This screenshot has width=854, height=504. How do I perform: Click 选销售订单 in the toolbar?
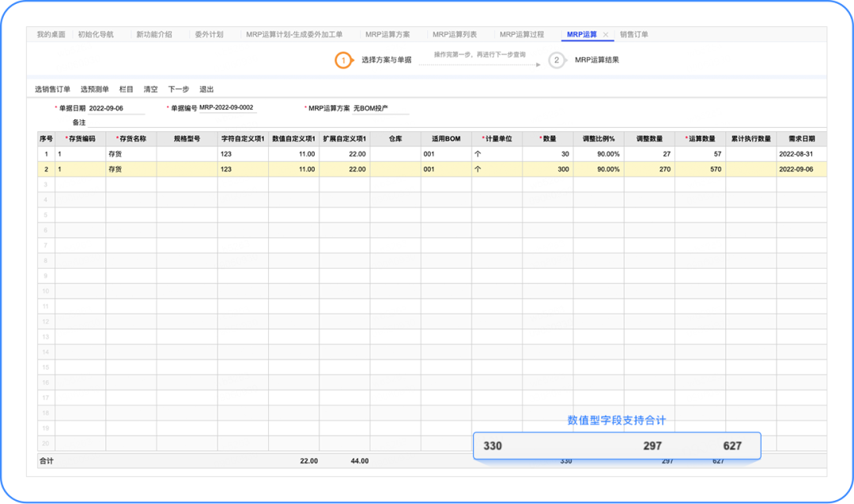click(52, 89)
